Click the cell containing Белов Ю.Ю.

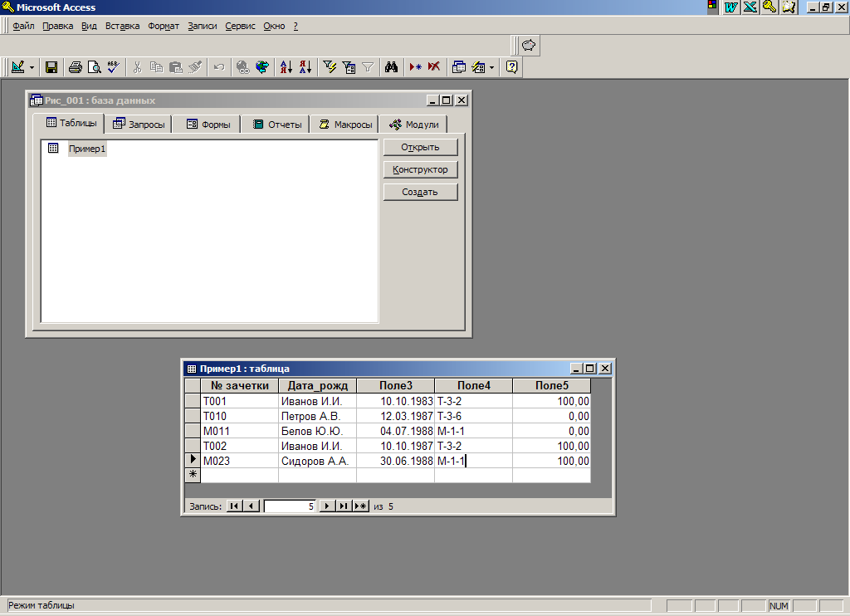coord(318,431)
